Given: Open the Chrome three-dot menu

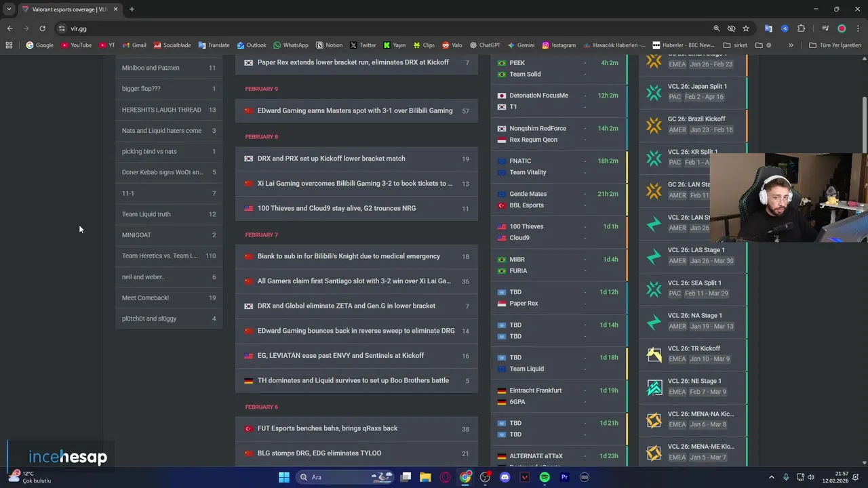Looking at the screenshot, I should pyautogui.click(x=857, y=28).
